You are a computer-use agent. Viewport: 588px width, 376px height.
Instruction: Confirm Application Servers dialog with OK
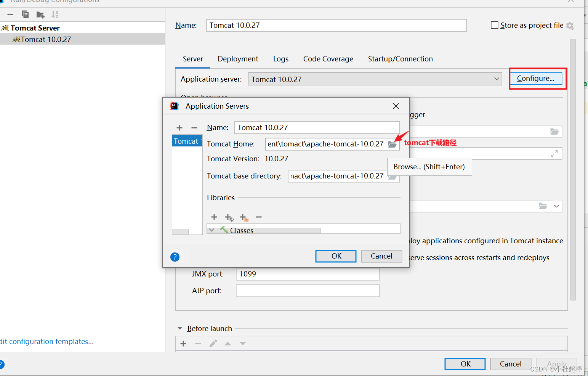(x=336, y=256)
